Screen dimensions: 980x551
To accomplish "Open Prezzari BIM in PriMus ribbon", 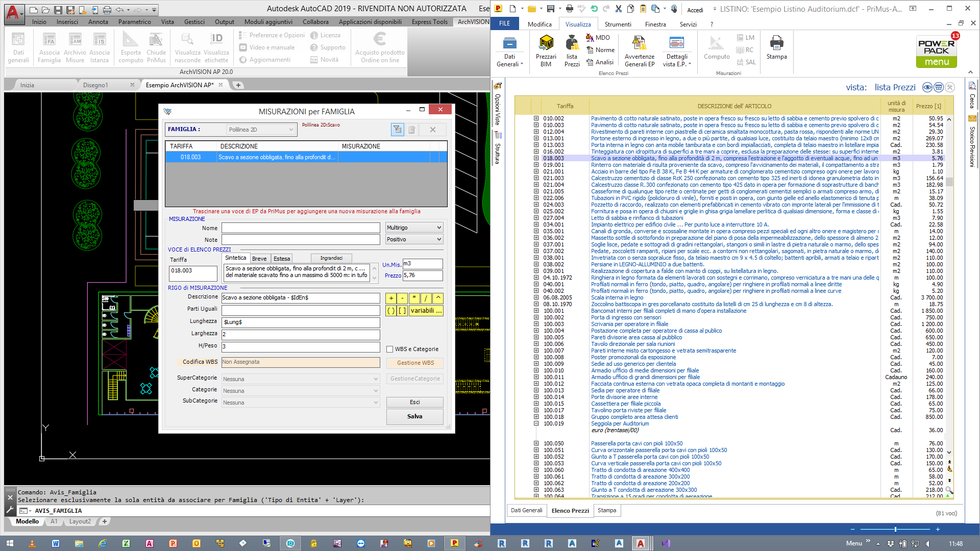I will [x=546, y=51].
